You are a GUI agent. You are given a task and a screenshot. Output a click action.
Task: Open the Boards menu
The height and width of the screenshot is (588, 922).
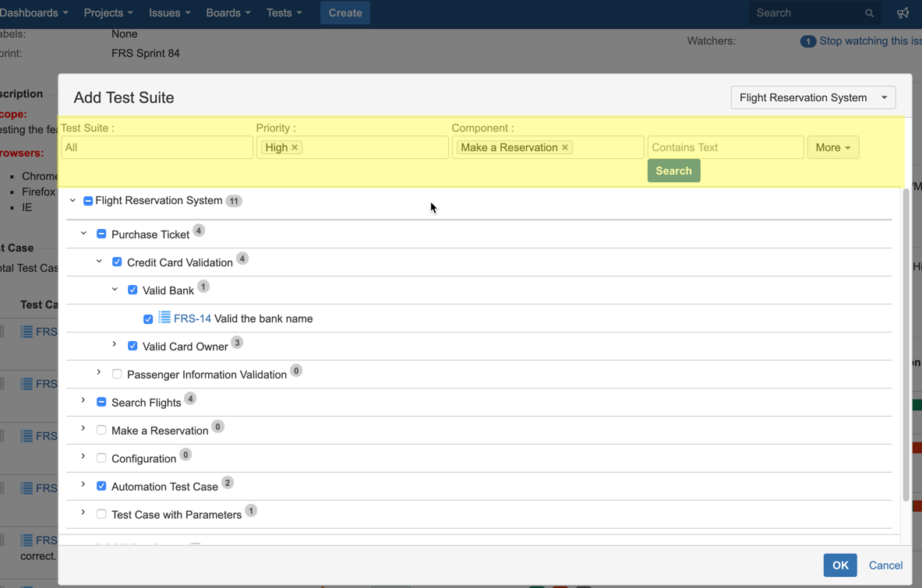click(228, 13)
